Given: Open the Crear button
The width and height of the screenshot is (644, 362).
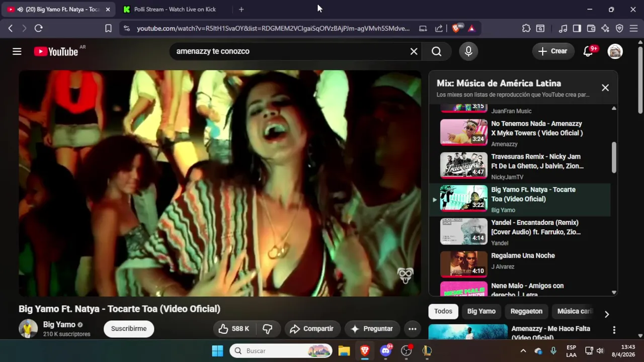Looking at the screenshot, I should point(553,51).
